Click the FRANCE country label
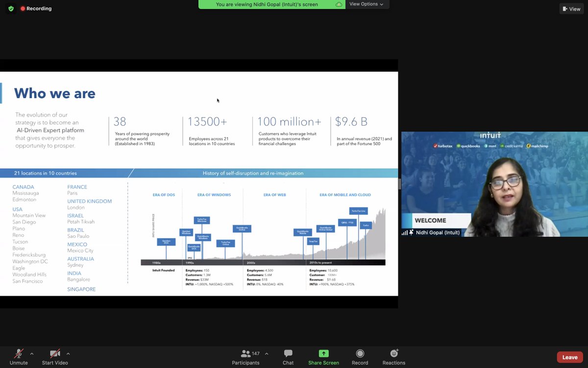 (77, 187)
